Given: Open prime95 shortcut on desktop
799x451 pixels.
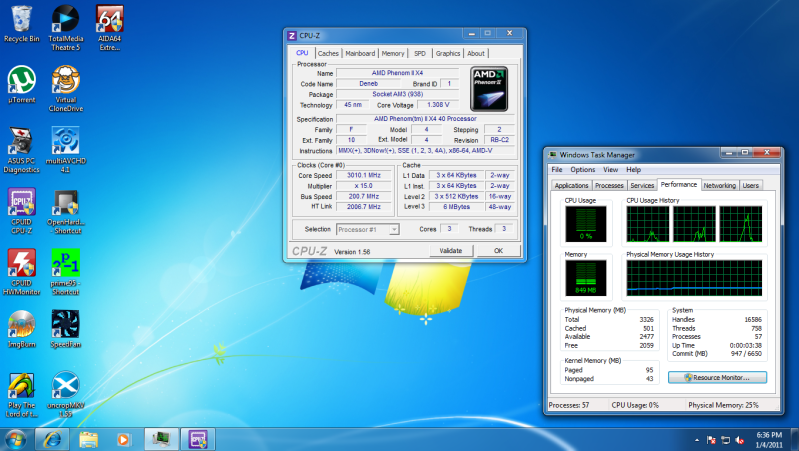Looking at the screenshot, I should [x=66, y=273].
